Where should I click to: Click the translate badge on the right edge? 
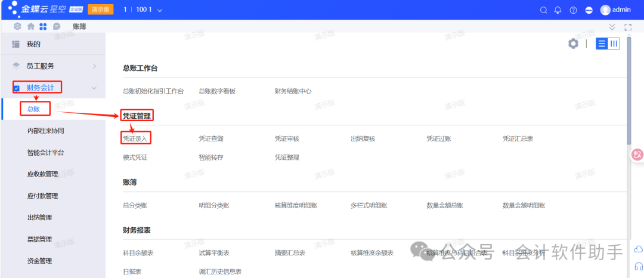(637, 155)
